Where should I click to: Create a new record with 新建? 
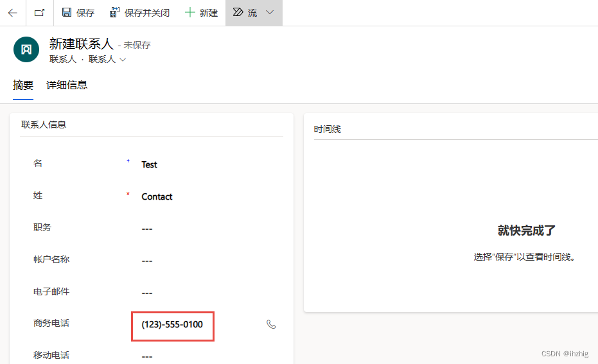pyautogui.click(x=202, y=13)
